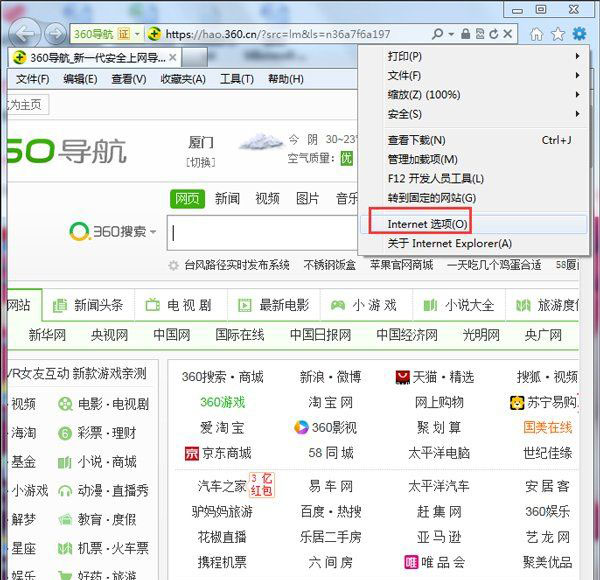Click the [切换] city switch link
The height and width of the screenshot is (580, 600).
[x=201, y=162]
